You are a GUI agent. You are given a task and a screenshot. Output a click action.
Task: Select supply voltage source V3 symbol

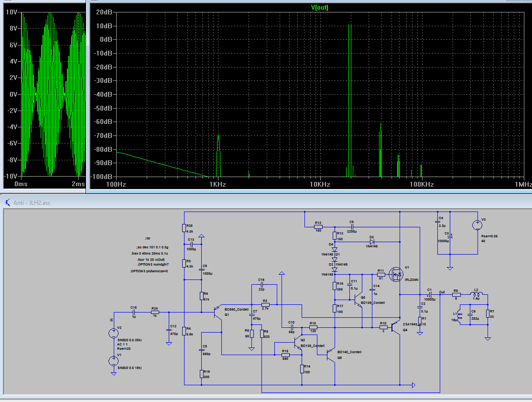478,224
